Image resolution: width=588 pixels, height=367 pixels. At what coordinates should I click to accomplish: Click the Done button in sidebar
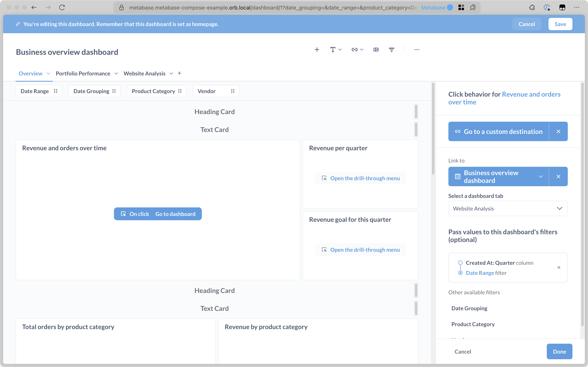(559, 351)
